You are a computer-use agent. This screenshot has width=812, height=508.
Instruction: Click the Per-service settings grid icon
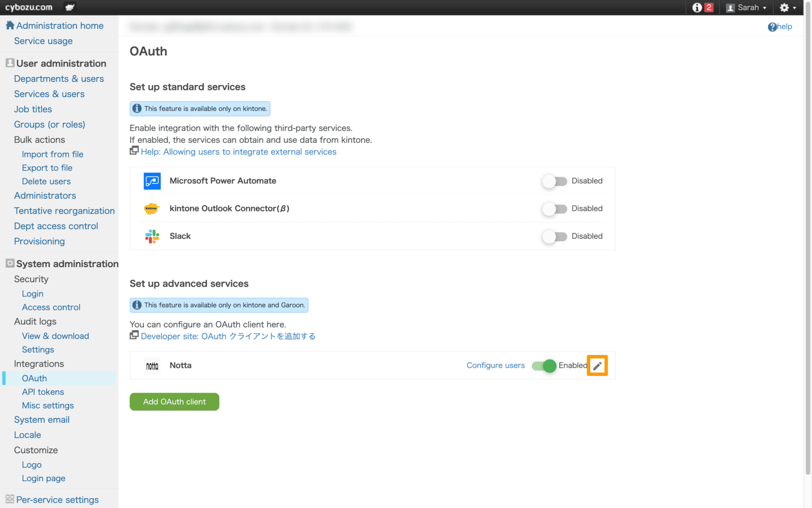tap(10, 499)
